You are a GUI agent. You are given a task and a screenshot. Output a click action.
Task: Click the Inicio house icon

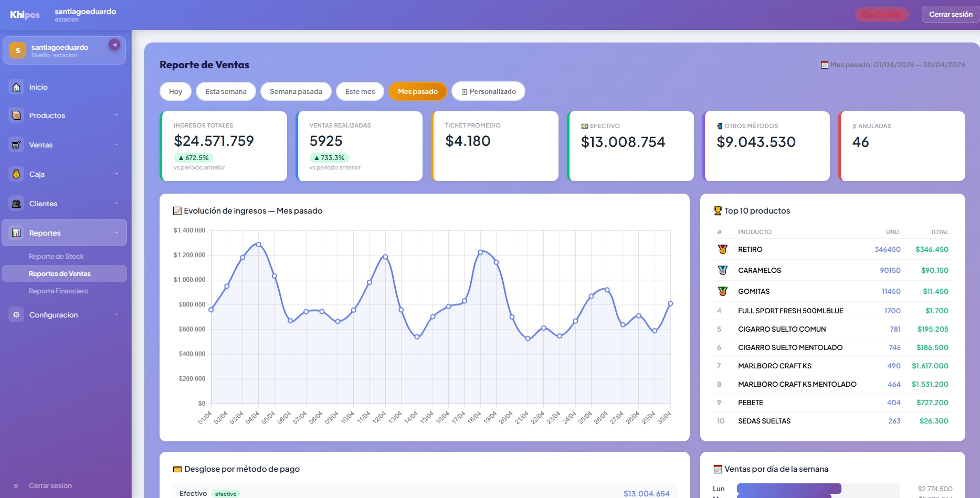tap(16, 87)
